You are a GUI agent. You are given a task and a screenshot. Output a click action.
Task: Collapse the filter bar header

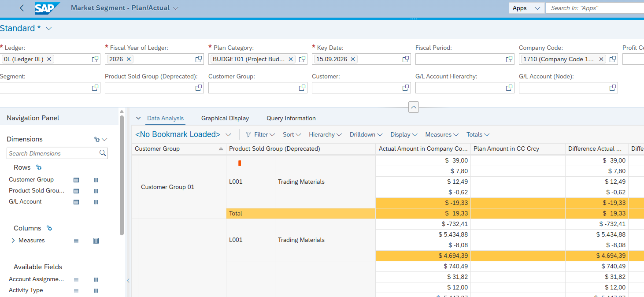pyautogui.click(x=414, y=107)
